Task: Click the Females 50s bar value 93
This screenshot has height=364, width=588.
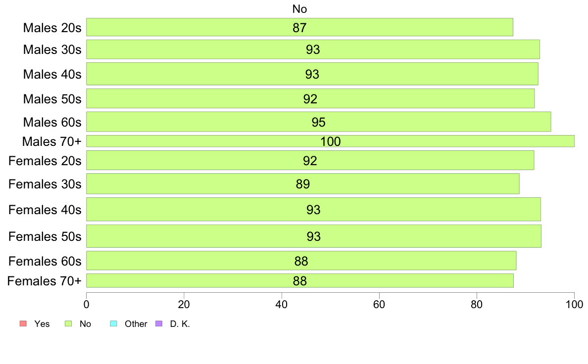Action: coord(313,236)
